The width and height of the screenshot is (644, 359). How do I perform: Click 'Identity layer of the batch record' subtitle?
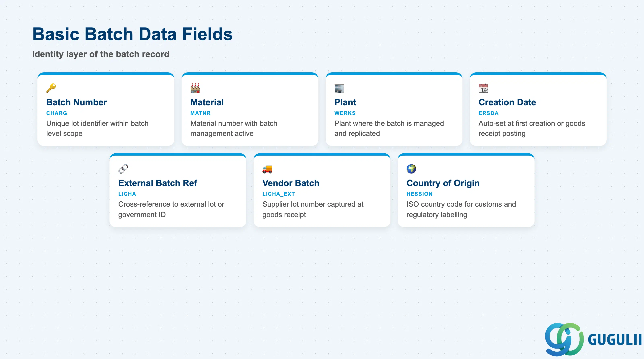(101, 54)
